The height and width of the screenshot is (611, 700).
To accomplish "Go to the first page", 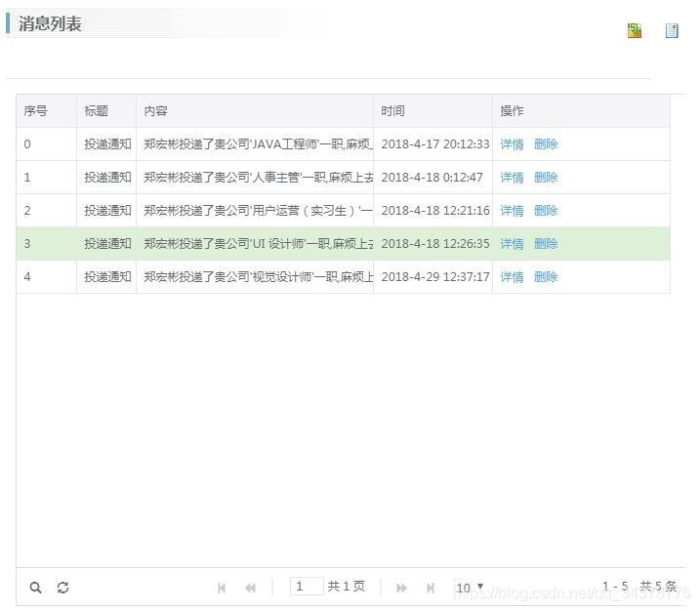I will coord(222,588).
